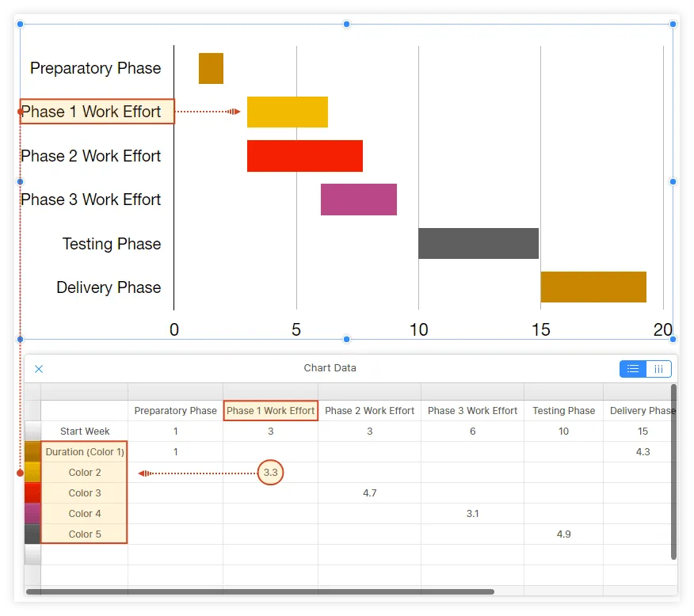Select the cell containing 3.3
This screenshot has height=616, width=694.
[x=270, y=473]
